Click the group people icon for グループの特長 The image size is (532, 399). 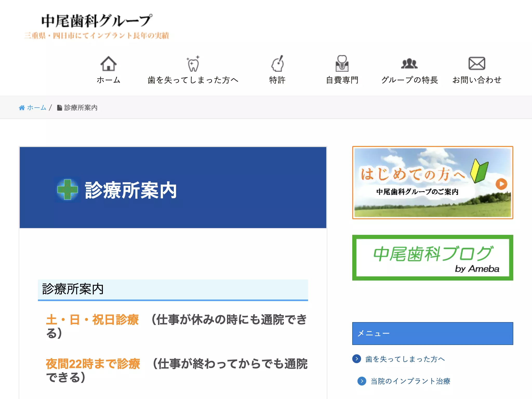pyautogui.click(x=409, y=64)
